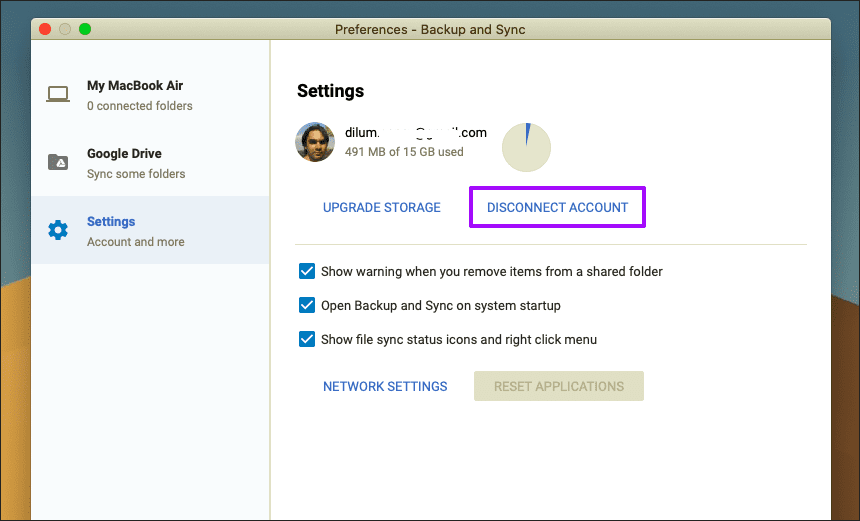Click the gray minimize window button

point(65,29)
